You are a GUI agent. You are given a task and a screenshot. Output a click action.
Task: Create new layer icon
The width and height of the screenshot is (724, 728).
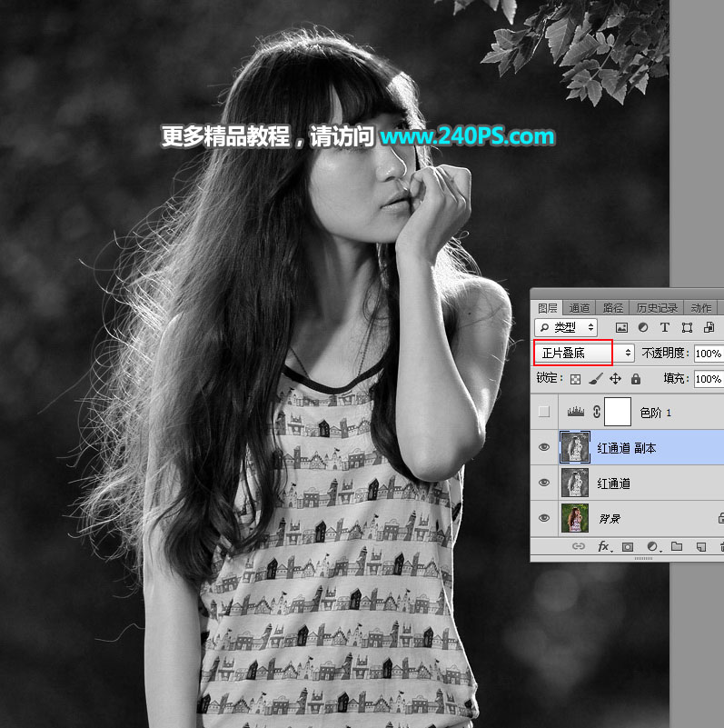(x=701, y=546)
